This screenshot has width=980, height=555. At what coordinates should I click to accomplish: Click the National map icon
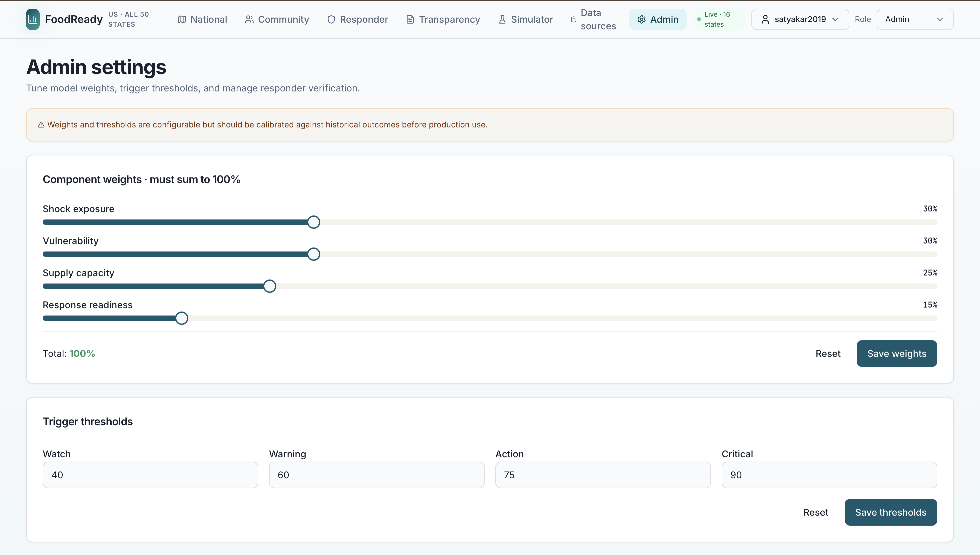(x=182, y=19)
